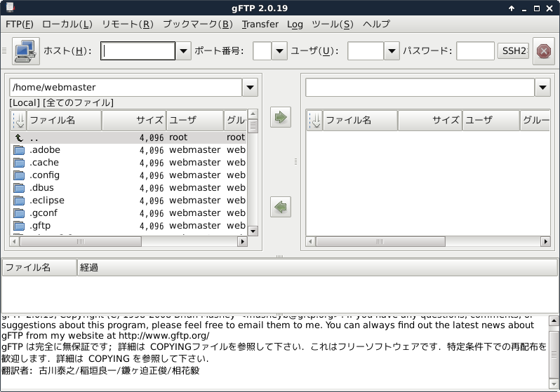Click the .gftp folder icon

(x=19, y=226)
